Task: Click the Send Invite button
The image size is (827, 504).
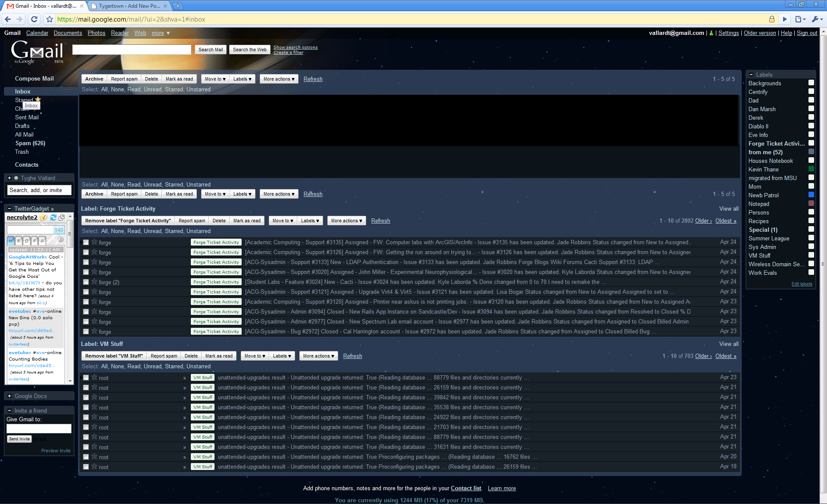Action: (x=19, y=439)
